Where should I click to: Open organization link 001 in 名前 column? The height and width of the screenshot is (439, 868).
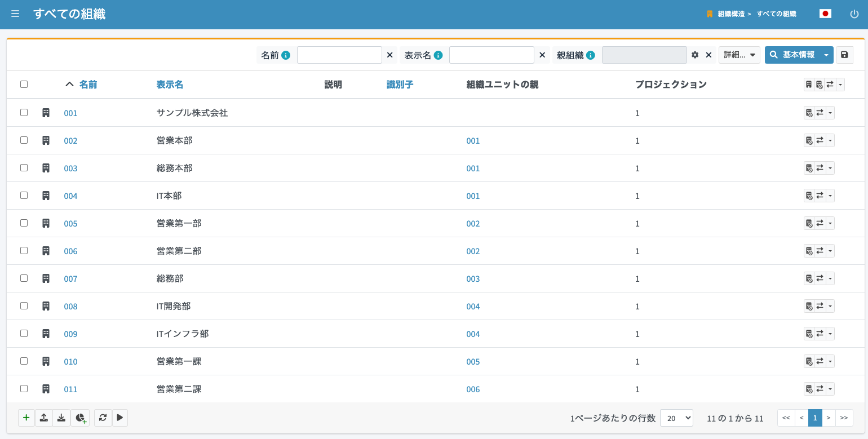tap(70, 113)
